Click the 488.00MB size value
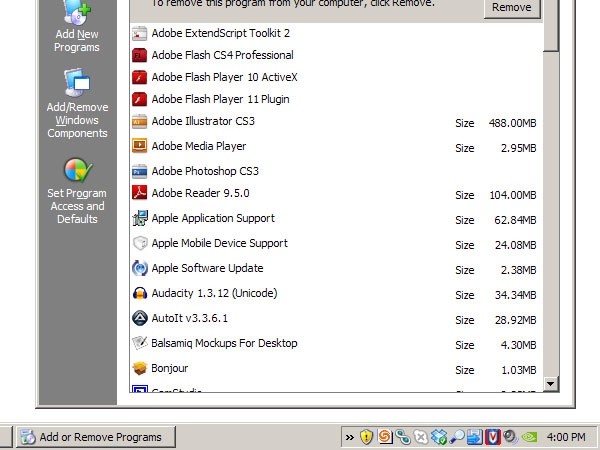The height and width of the screenshot is (450, 600). coord(512,123)
